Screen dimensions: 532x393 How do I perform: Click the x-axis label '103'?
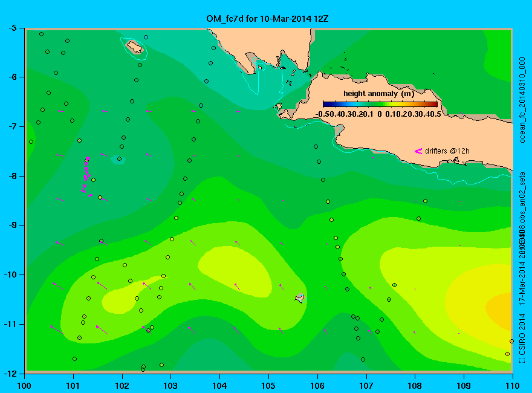(x=170, y=386)
